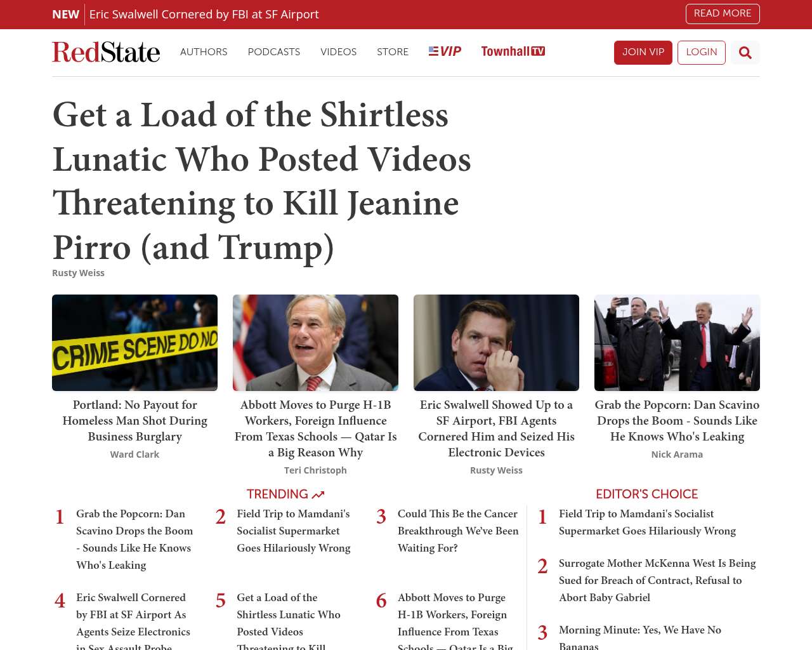The width and height of the screenshot is (812, 650).
Task: Read Dan Scavino card headline under photo
Action: [x=677, y=421]
